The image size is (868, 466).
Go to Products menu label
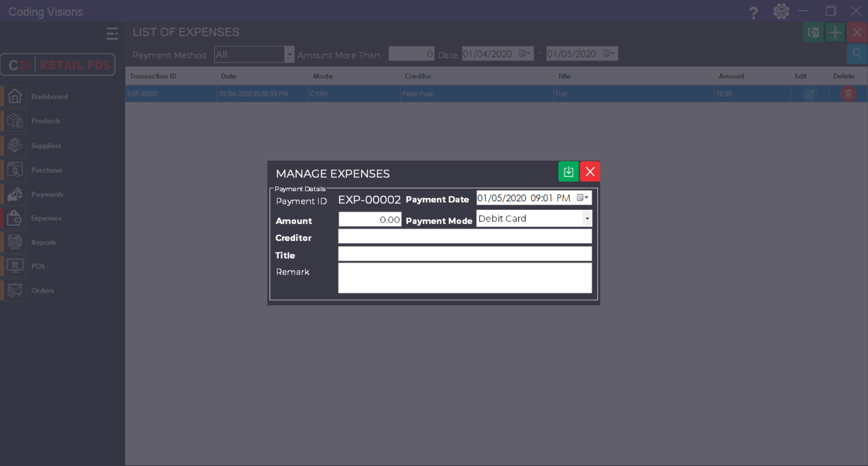click(46, 121)
